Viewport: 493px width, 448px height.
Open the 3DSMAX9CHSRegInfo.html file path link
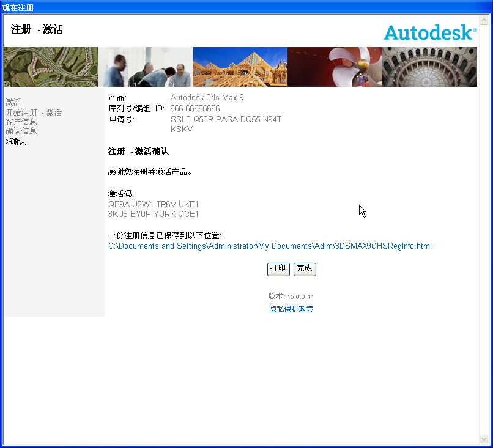pyautogui.click(x=270, y=246)
